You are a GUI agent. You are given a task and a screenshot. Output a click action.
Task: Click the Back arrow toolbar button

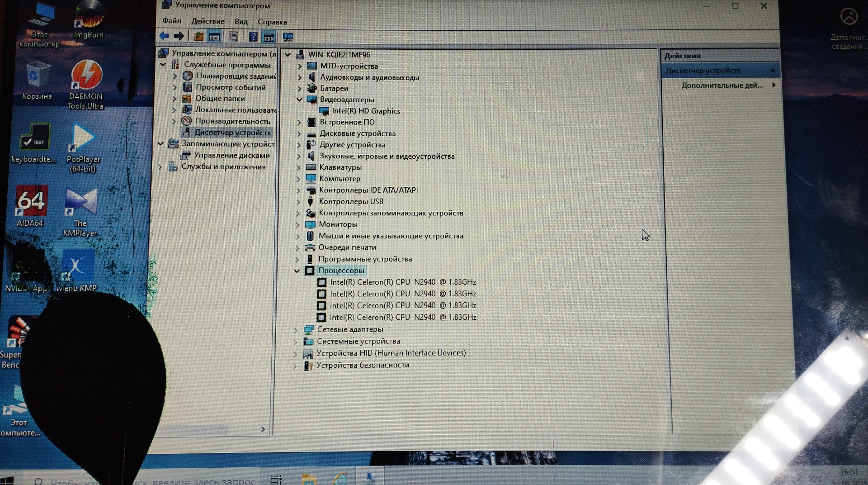(x=164, y=36)
